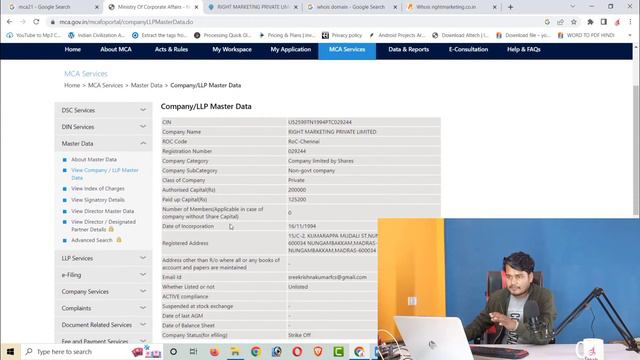Expand the Company Services section chevron
This screenshot has height=360, width=640.
[x=143, y=291]
